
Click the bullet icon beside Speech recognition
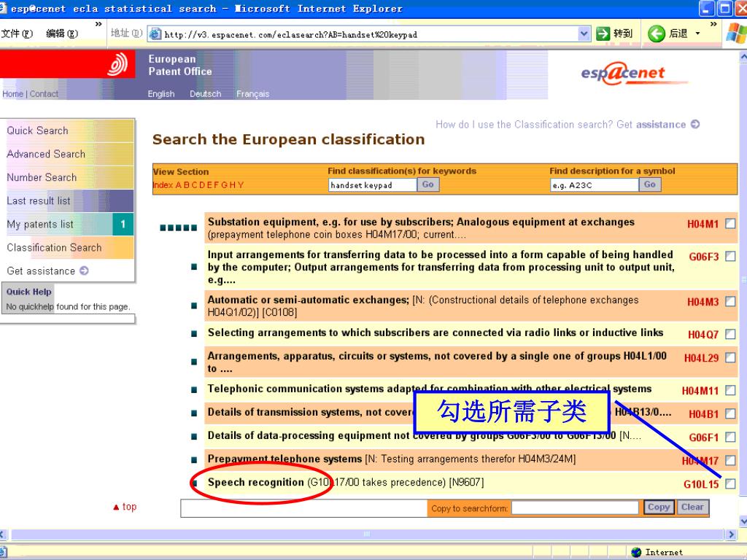[194, 483]
